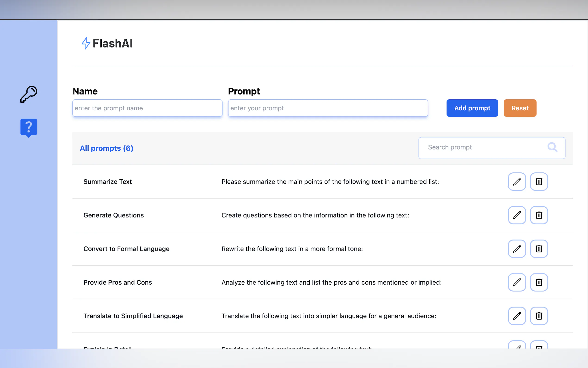Click the search magnifier icon
The height and width of the screenshot is (368, 588).
(x=552, y=147)
